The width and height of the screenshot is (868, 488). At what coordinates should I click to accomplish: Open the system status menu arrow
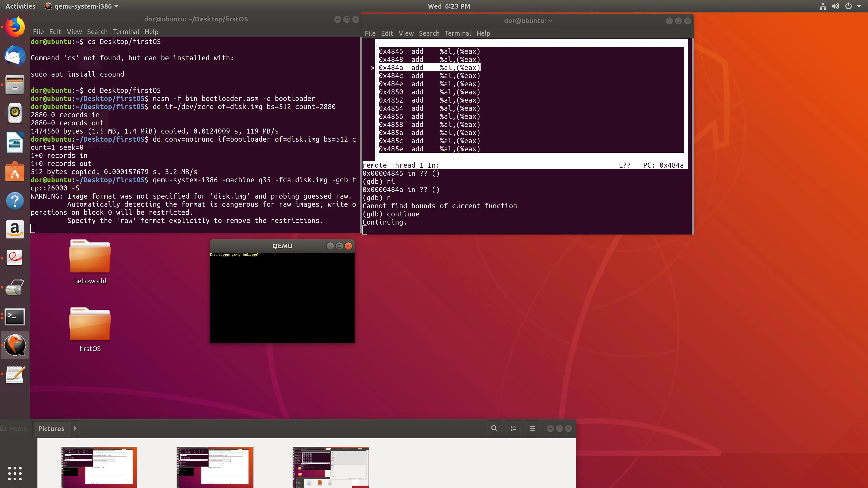point(859,6)
